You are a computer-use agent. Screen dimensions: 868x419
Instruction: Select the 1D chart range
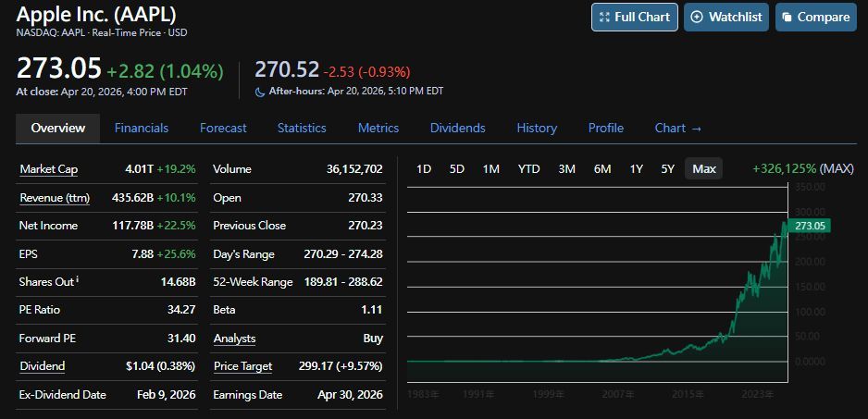424,168
